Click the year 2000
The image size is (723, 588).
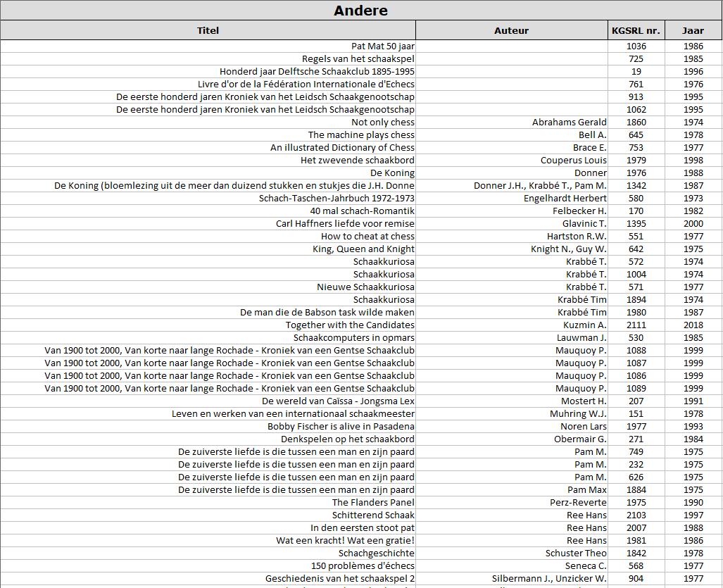tap(693, 224)
